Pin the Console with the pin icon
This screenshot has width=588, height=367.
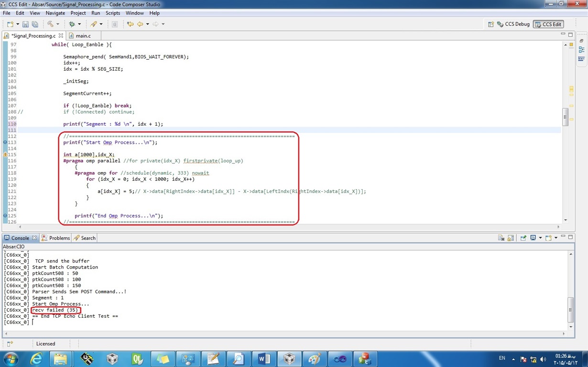click(x=523, y=237)
